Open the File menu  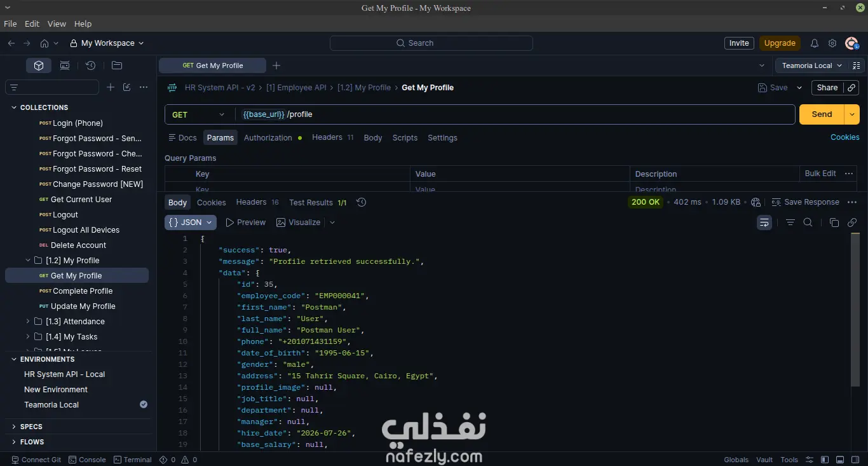pyautogui.click(x=10, y=24)
